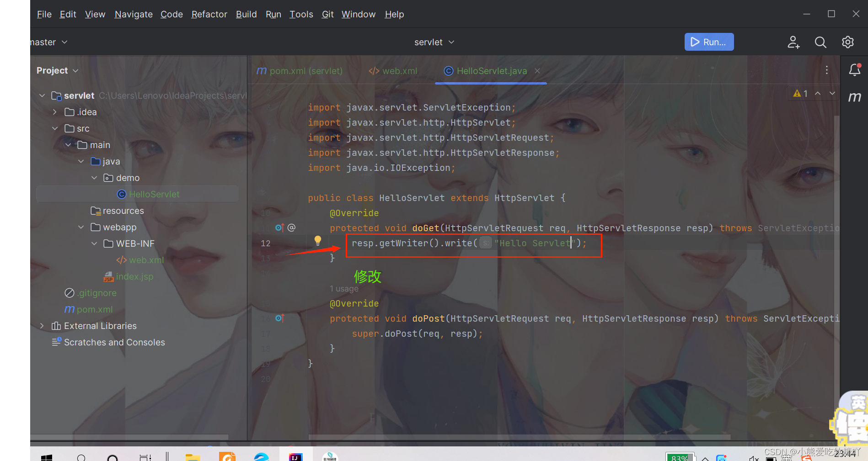Click the @ gutter marker beside doGet
Image resolution: width=868 pixels, height=461 pixels.
pos(291,228)
